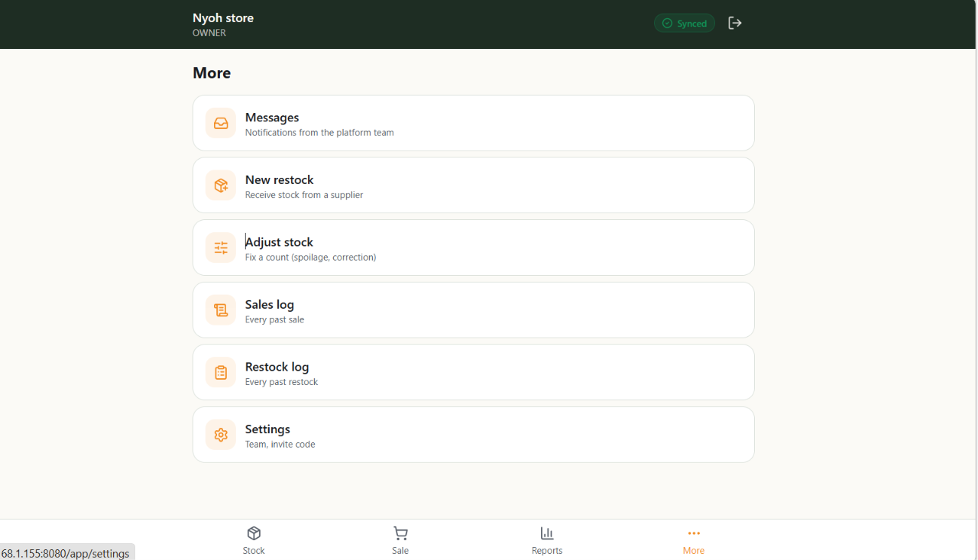978x560 pixels.
Task: Open Settings for team and invite code
Action: coord(474,435)
